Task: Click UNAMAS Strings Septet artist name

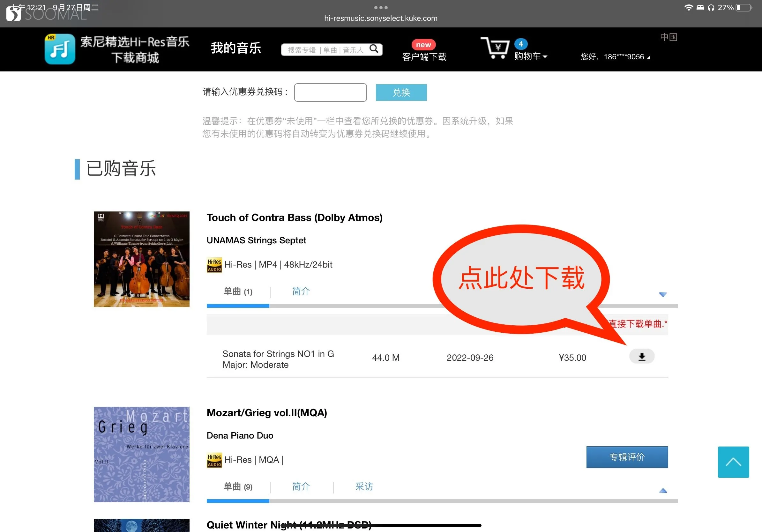Action: click(256, 240)
